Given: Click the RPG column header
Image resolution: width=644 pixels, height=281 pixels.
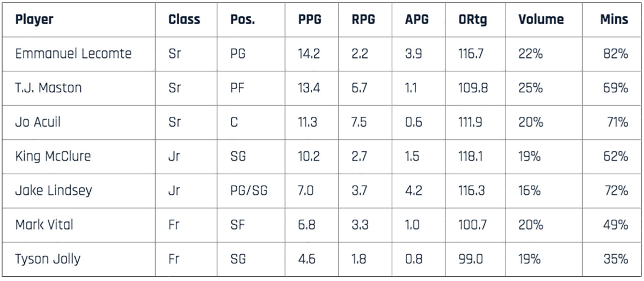Looking at the screenshot, I should coord(363,20).
